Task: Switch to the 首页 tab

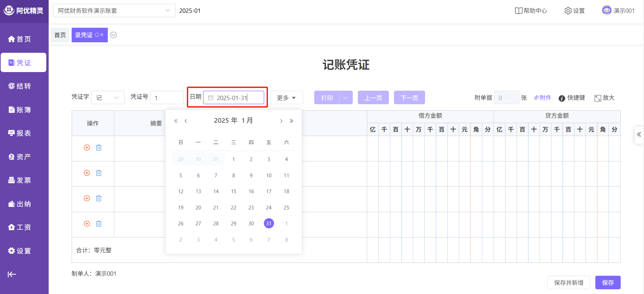Action: pos(60,35)
